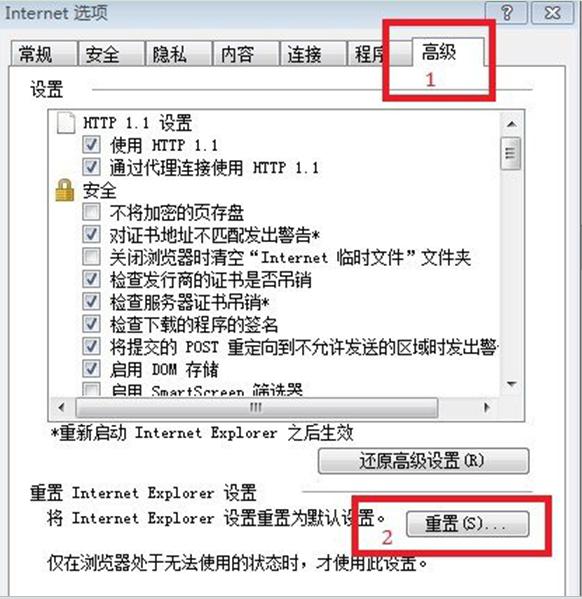
Task: Click the scroll up arrow icon
Action: coord(511,124)
